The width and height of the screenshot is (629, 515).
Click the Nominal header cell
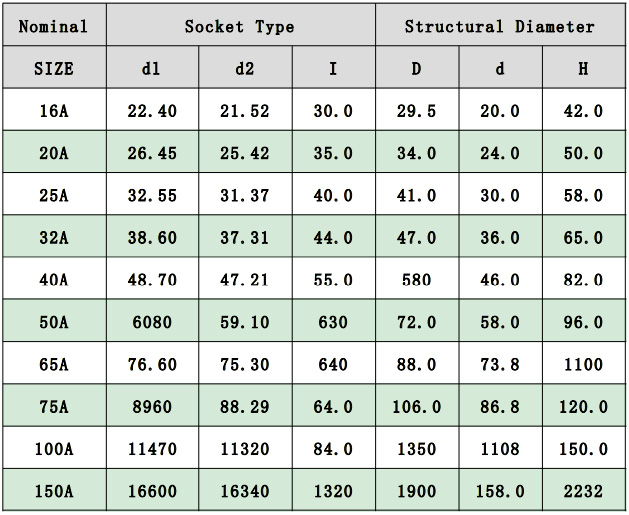(53, 27)
